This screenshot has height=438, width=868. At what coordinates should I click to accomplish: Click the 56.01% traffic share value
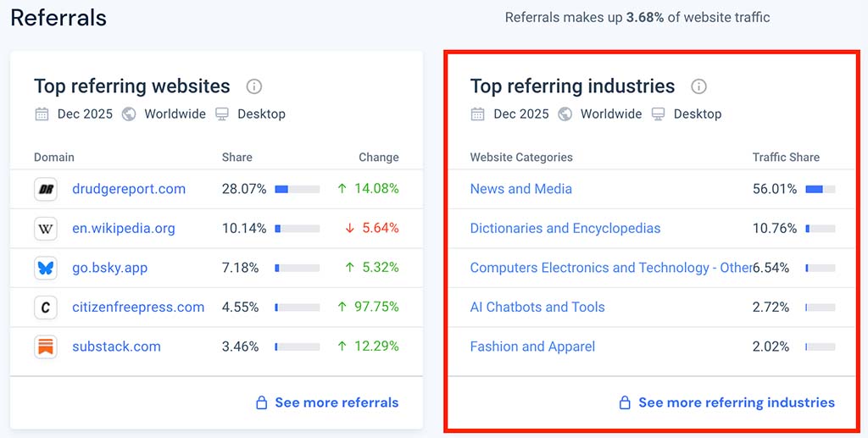click(x=775, y=189)
